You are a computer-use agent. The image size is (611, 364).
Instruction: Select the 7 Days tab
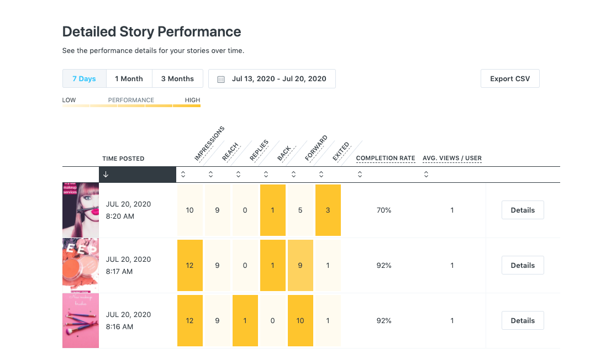84,79
